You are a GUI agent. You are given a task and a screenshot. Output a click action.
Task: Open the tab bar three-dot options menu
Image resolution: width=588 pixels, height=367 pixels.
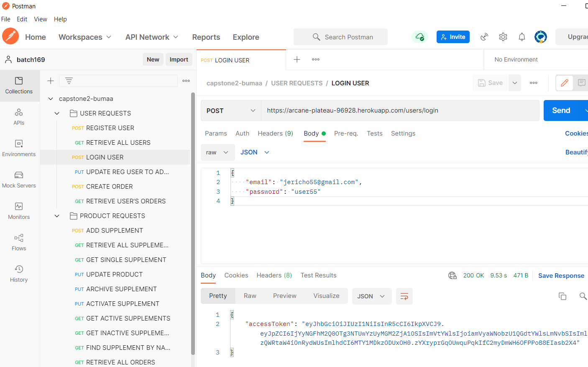point(316,59)
